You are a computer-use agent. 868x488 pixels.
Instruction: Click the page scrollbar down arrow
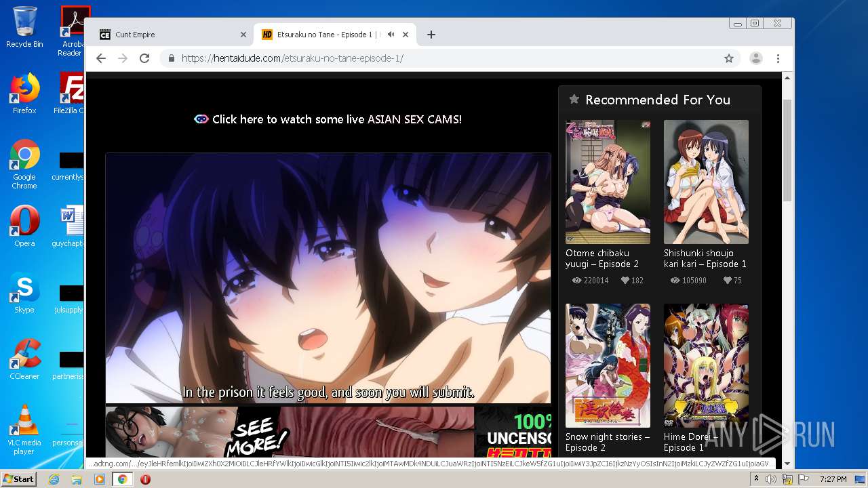tap(787, 464)
